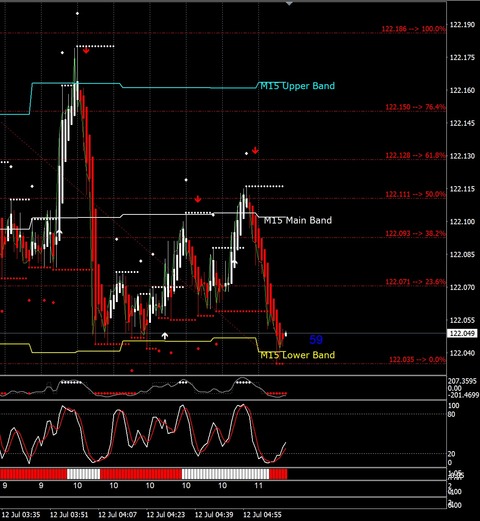This screenshot has height=521, width=480.
Task: Click the stochastic level 20 label
Action: click(451, 454)
